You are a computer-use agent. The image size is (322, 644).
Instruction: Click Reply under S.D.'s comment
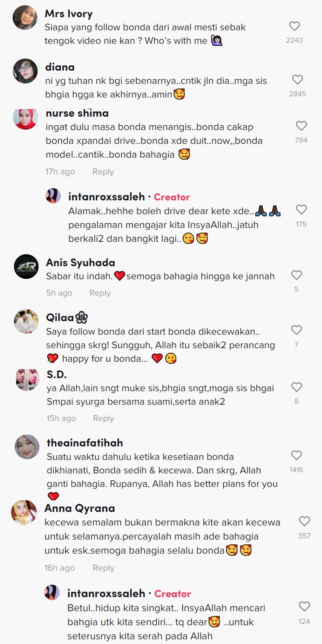click(103, 419)
